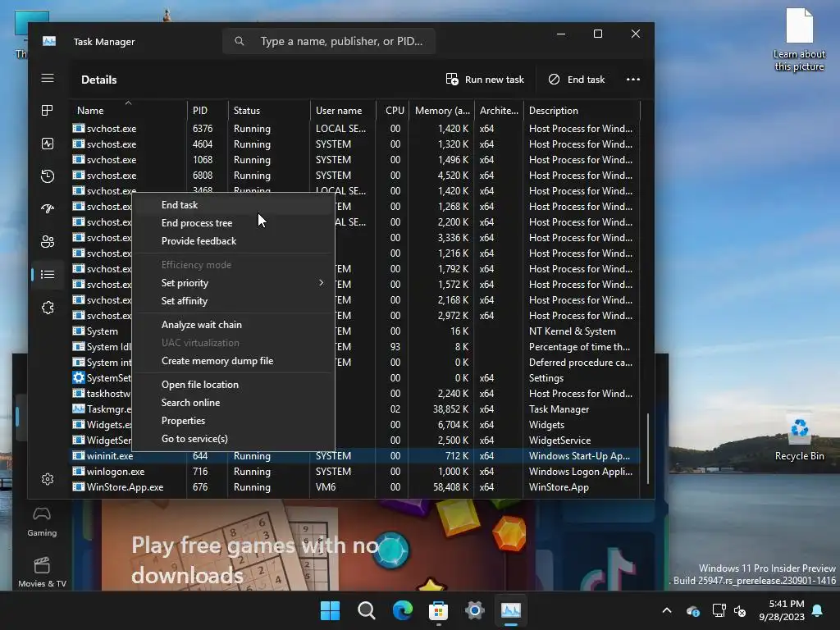The image size is (840, 630).
Task: Choose End task in the context menu
Action: click(233, 204)
